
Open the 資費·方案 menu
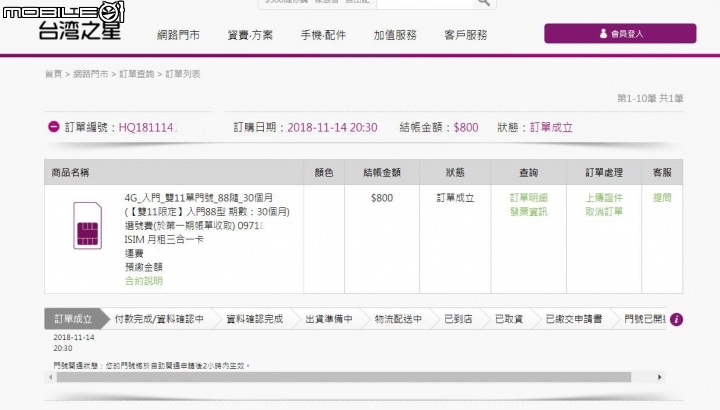click(x=250, y=35)
